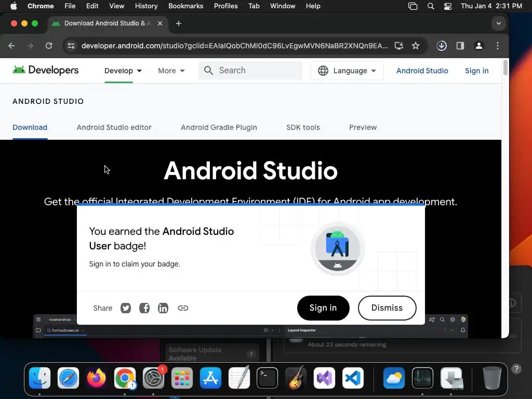Screen dimensions: 532x399
Task: Open the Language dropdown
Action: coord(347,71)
